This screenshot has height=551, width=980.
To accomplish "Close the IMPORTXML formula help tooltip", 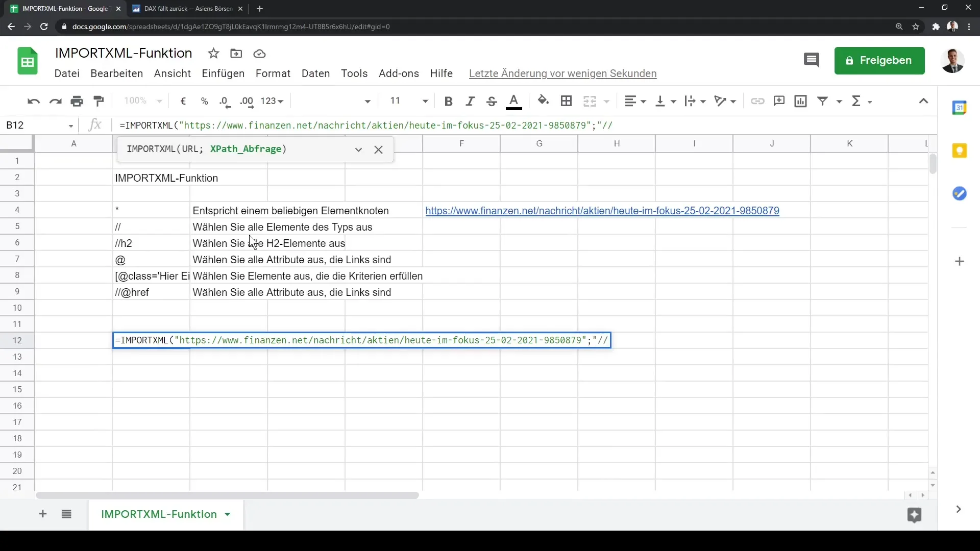I will (x=378, y=149).
